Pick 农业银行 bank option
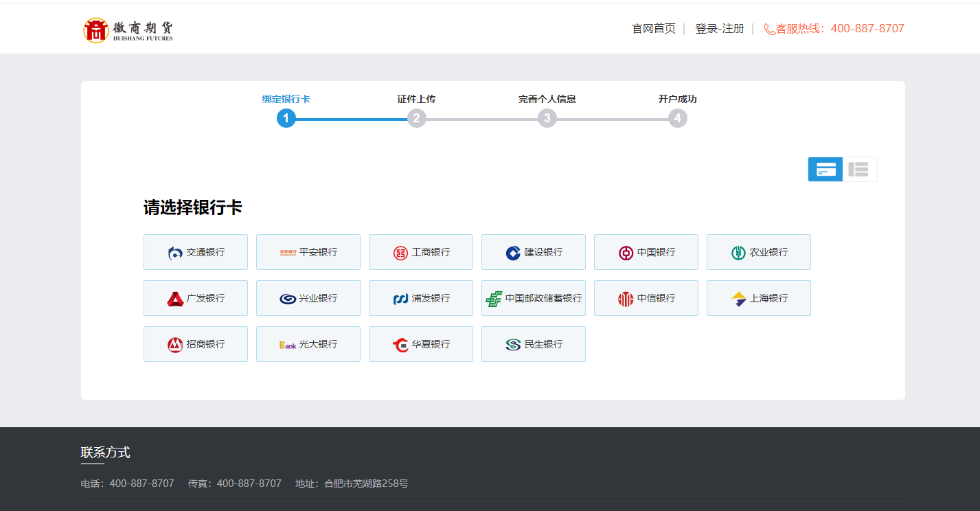 coord(759,252)
